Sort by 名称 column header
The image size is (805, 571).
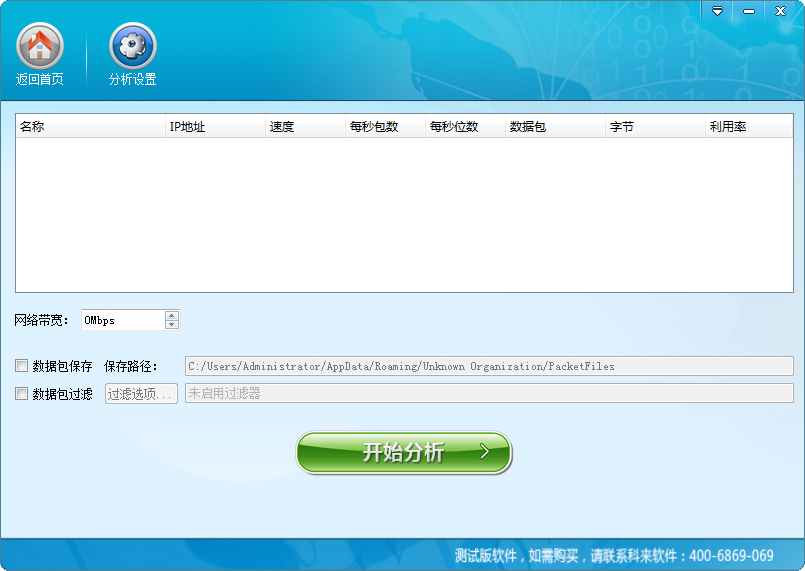90,126
